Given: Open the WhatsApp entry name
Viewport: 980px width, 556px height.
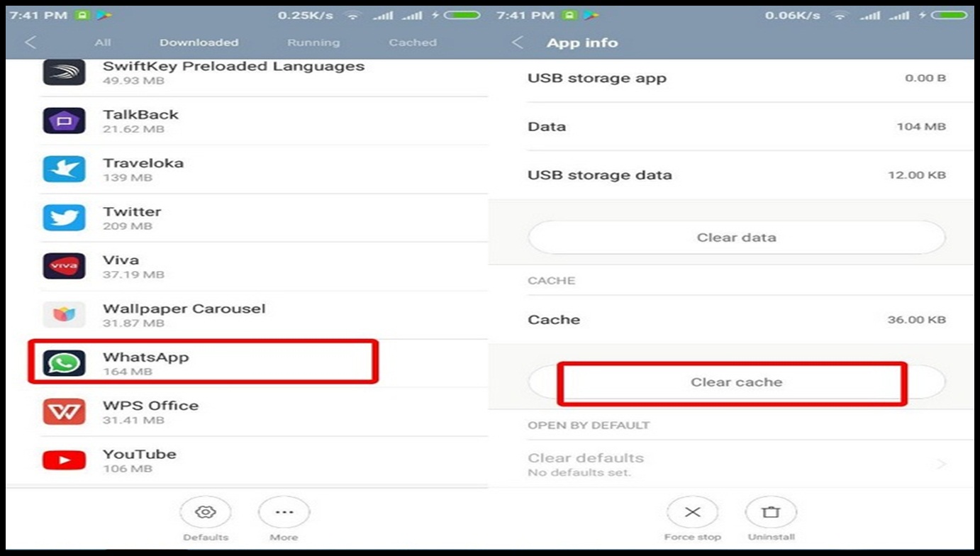Looking at the screenshot, I should (146, 357).
